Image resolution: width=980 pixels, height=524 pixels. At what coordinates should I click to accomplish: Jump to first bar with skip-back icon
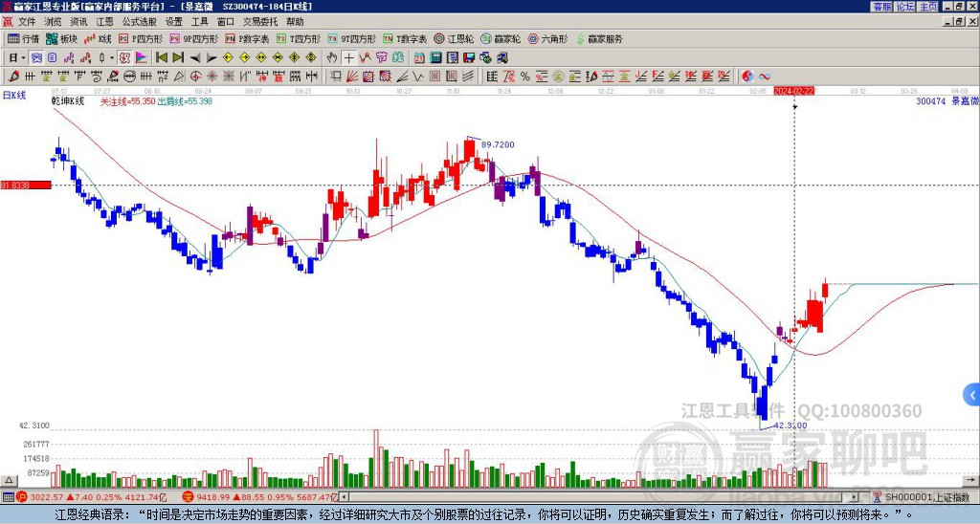[161, 58]
